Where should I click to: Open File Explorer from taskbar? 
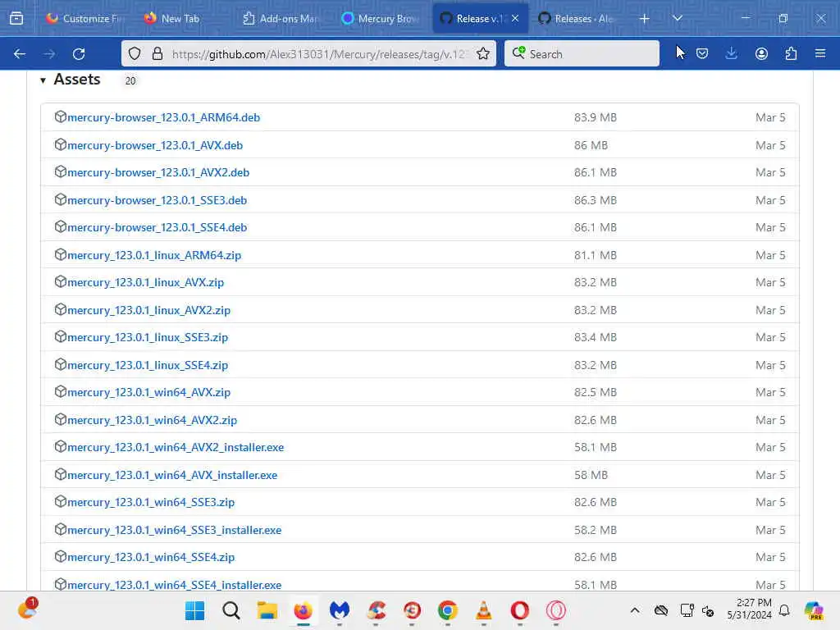point(267,610)
